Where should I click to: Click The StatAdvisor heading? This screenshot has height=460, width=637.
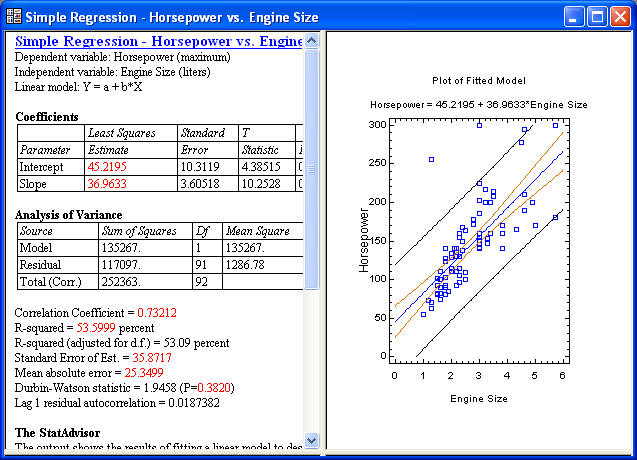[57, 433]
